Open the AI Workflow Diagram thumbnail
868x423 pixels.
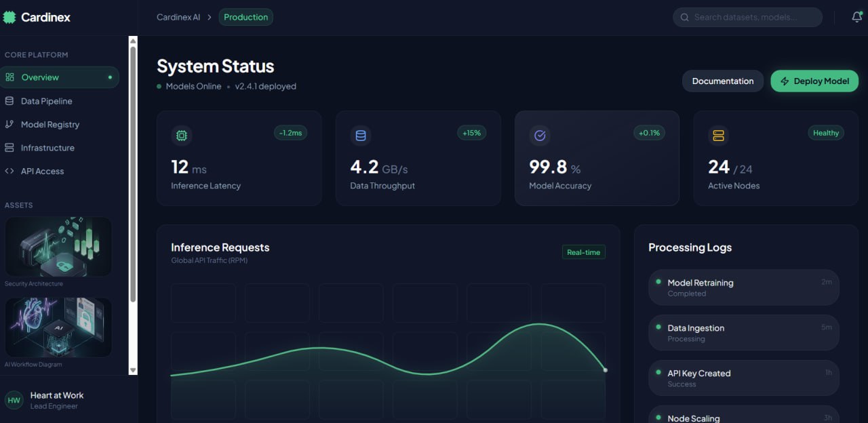click(x=58, y=327)
